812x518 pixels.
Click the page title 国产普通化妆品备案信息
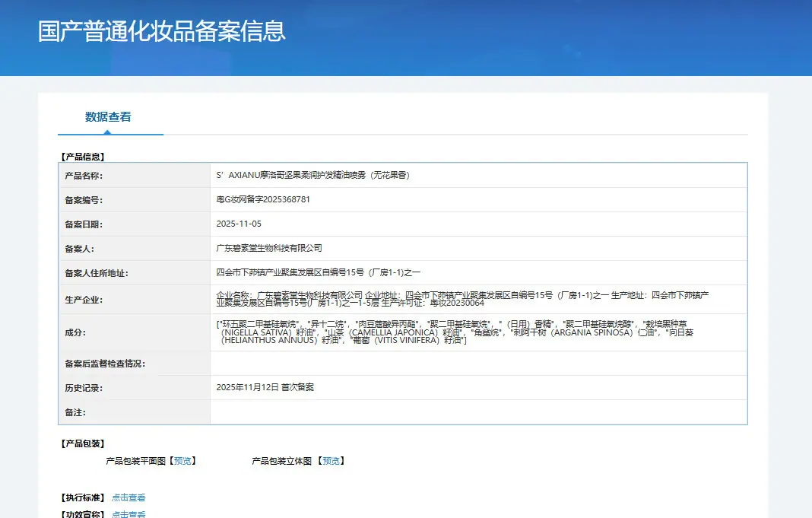[x=162, y=31]
